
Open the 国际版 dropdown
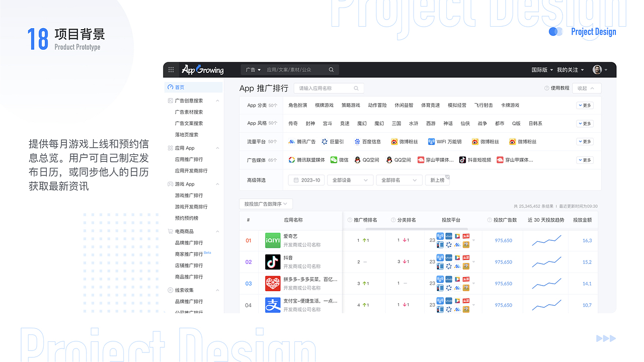point(542,70)
